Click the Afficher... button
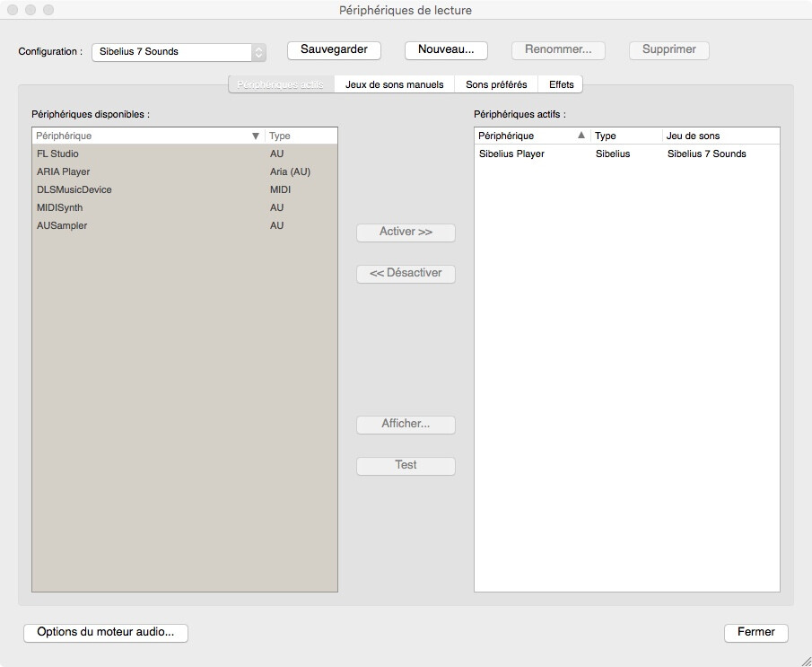Viewport: 812px width, 667px height. pyautogui.click(x=406, y=424)
